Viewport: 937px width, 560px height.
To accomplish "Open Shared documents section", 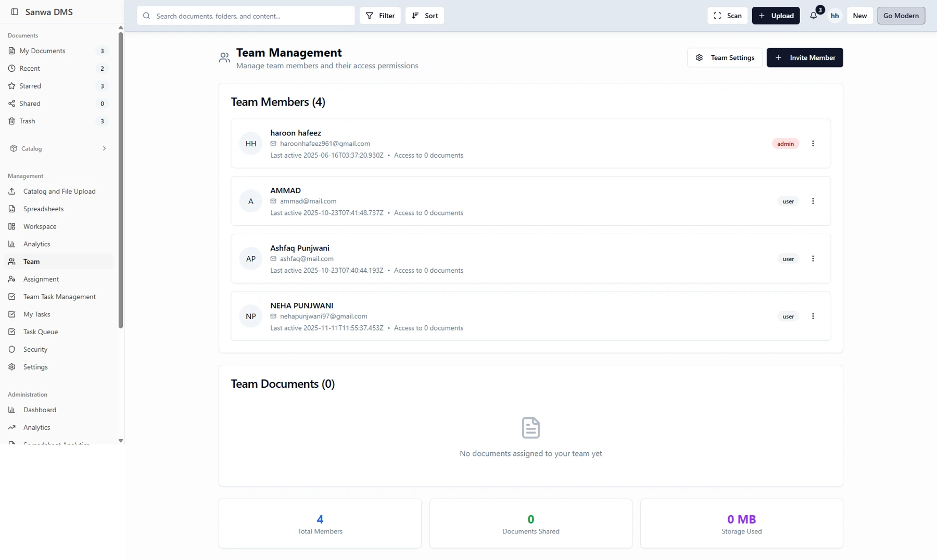I will click(58, 104).
